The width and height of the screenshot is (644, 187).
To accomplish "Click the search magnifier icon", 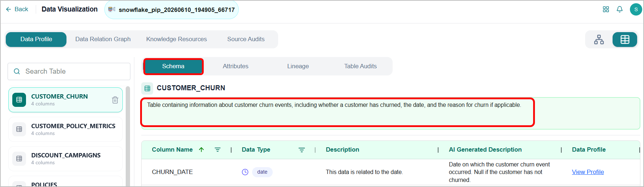I will [17, 71].
